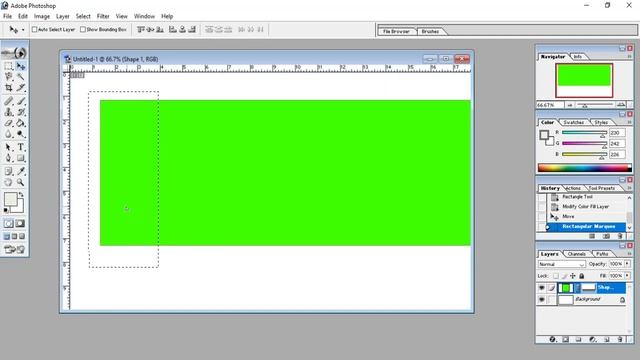Viewport: 640px width, 360px height.
Task: Select the Dodge tool
Action: (x=21, y=134)
